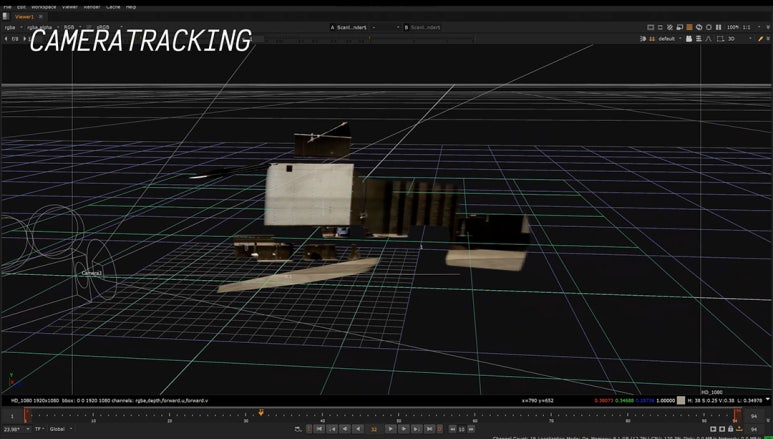Click the frame increment field 10
The width and height of the screenshot is (773, 439).
tap(462, 429)
